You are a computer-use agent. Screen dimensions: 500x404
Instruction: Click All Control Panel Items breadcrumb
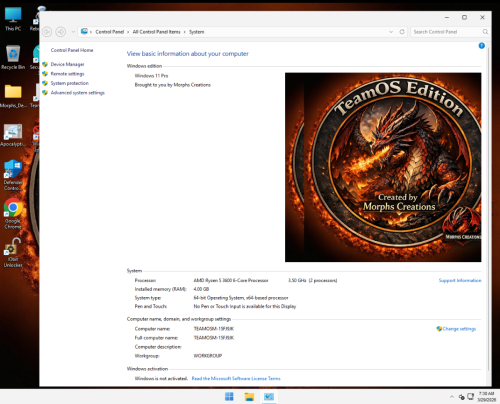click(x=156, y=32)
